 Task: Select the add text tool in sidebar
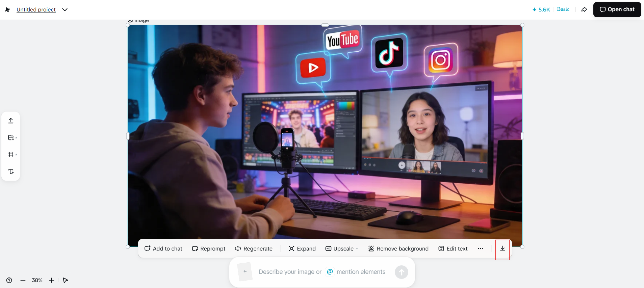(x=11, y=172)
